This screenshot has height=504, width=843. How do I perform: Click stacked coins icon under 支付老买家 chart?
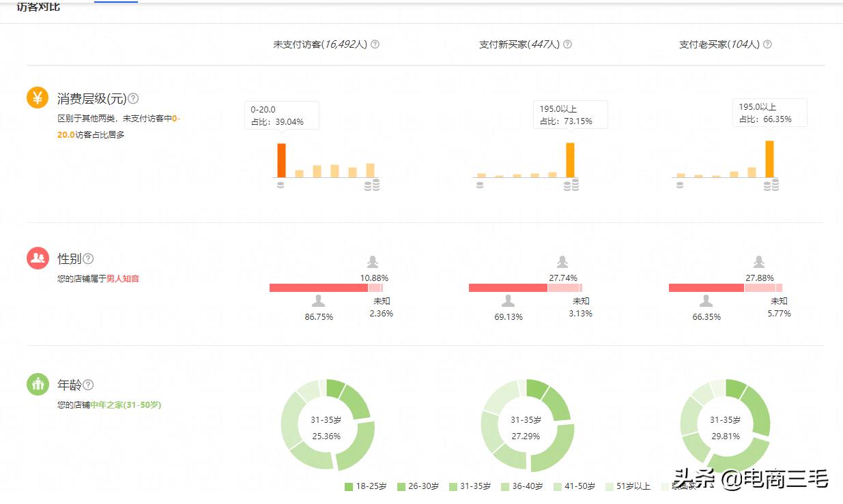pyautogui.click(x=771, y=185)
